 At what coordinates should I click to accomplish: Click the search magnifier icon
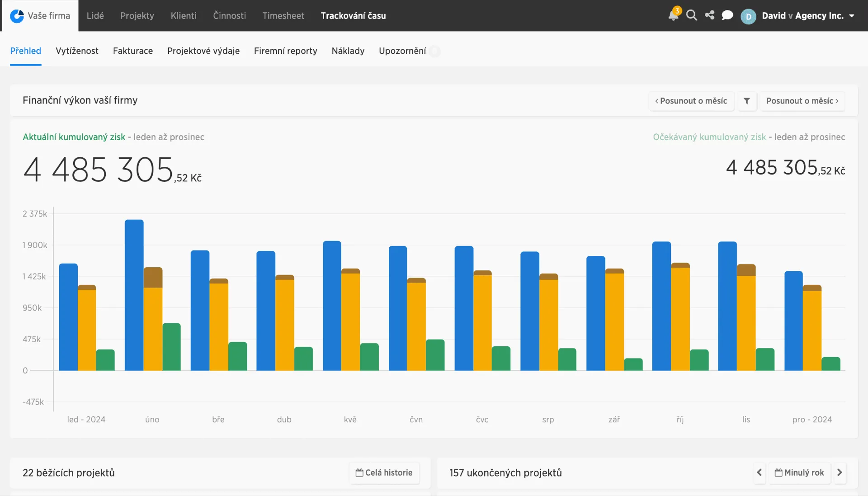691,15
